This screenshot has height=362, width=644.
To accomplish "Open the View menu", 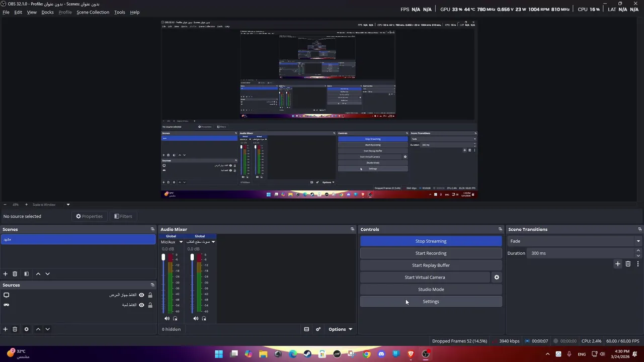I will [32, 12].
